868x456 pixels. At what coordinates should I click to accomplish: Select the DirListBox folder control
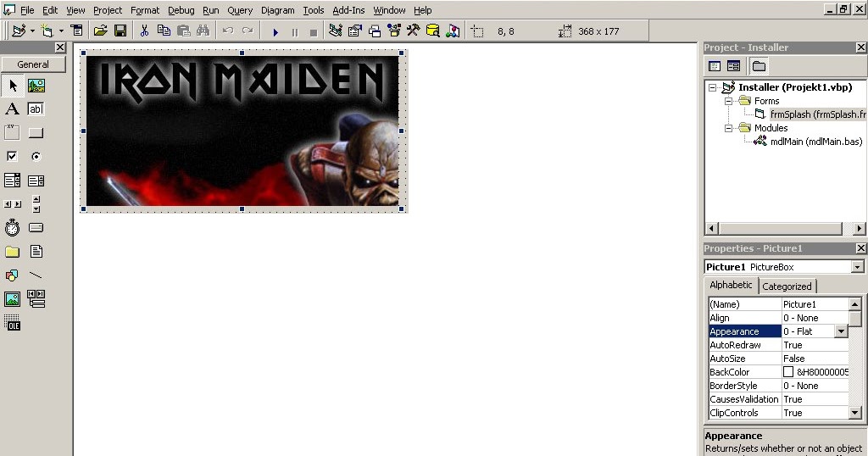(12, 252)
